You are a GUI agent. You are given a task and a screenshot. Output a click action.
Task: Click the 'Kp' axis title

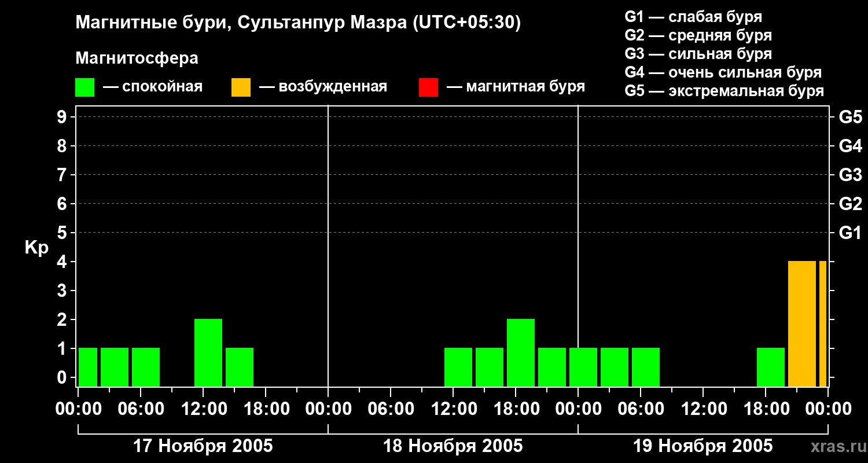point(36,248)
